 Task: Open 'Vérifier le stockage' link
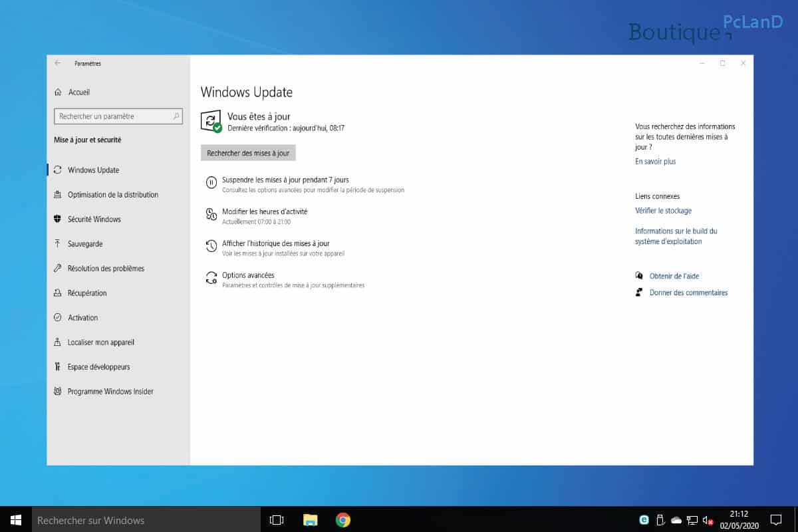663,211
